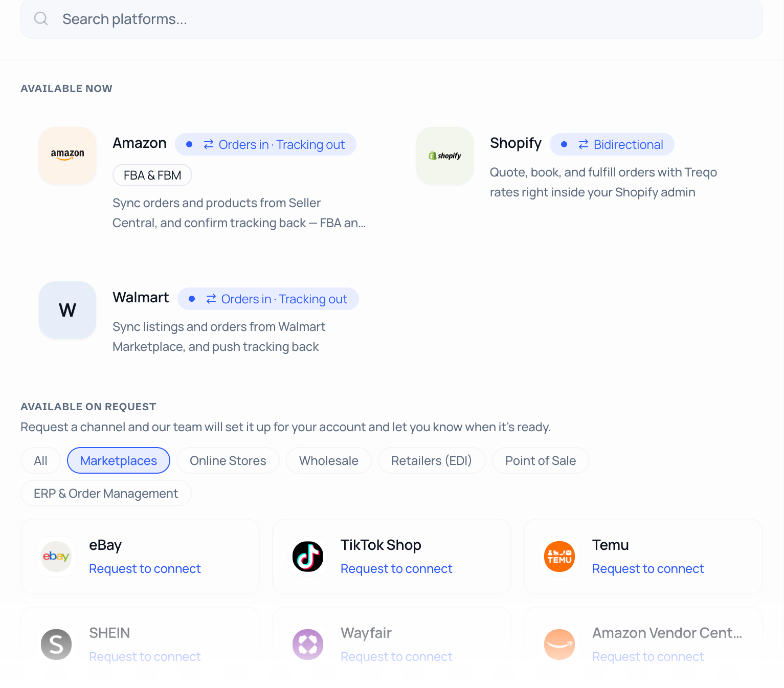
Task: Open the Shopify logo tile
Action: tap(445, 156)
